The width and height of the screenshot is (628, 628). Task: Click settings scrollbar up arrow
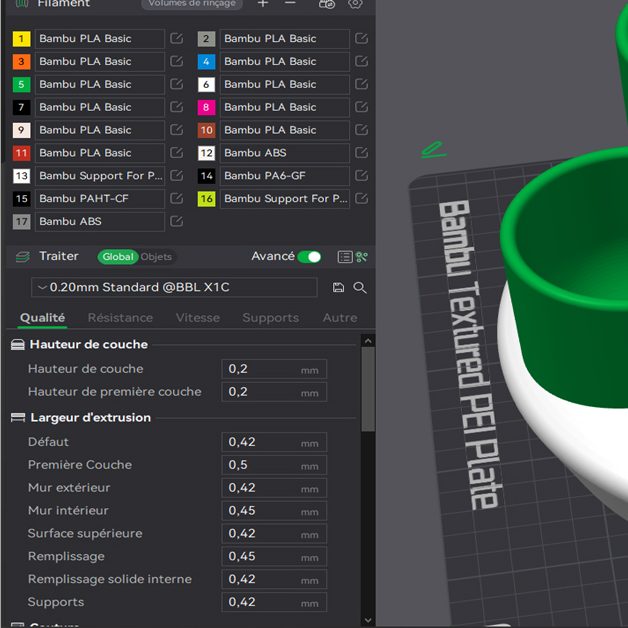click(x=368, y=341)
